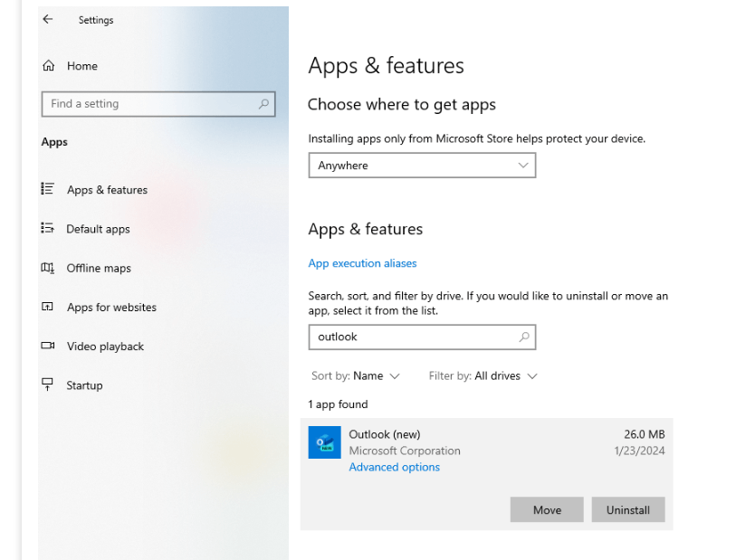The height and width of the screenshot is (560, 736).
Task: Click the Apps section label in sidebar
Action: [54, 142]
